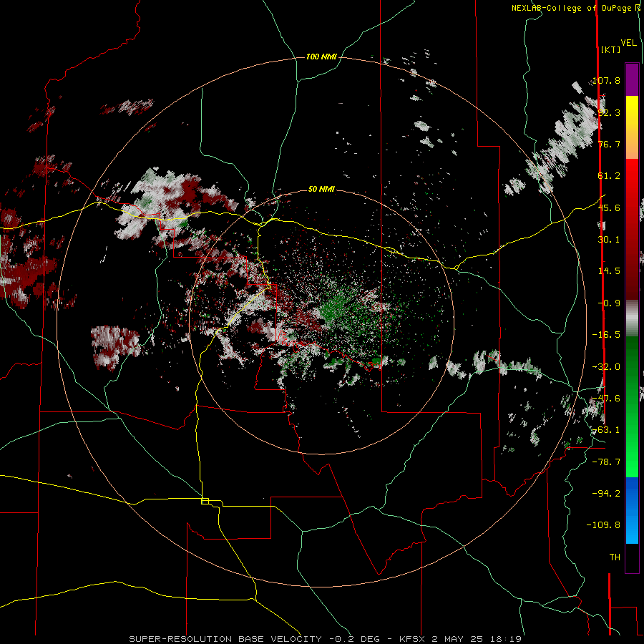Screen dimensions: 644x644
Task: Click the -0.9 velocity scale value
Action: 609,303
